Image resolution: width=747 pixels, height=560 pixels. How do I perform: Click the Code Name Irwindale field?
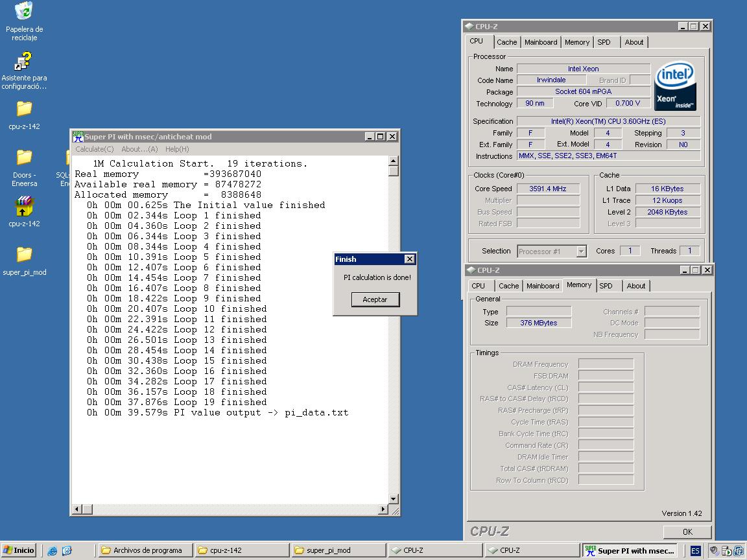click(551, 80)
